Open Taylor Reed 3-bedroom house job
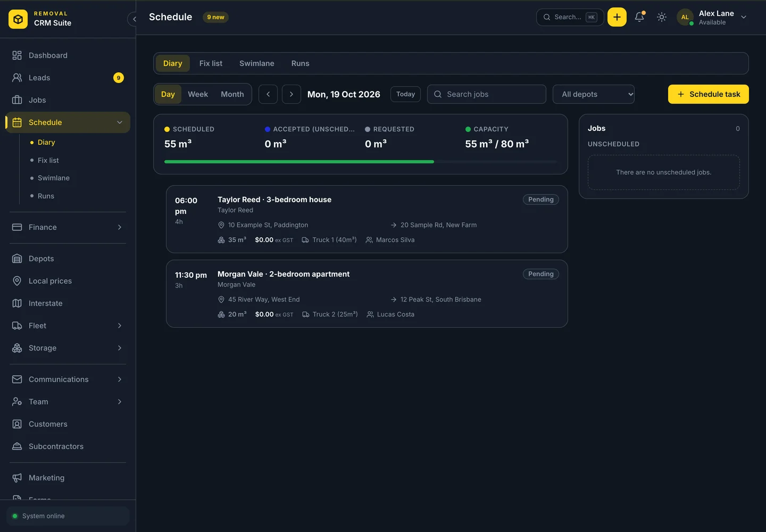Viewport: 766px width, 532px height. coord(367,219)
